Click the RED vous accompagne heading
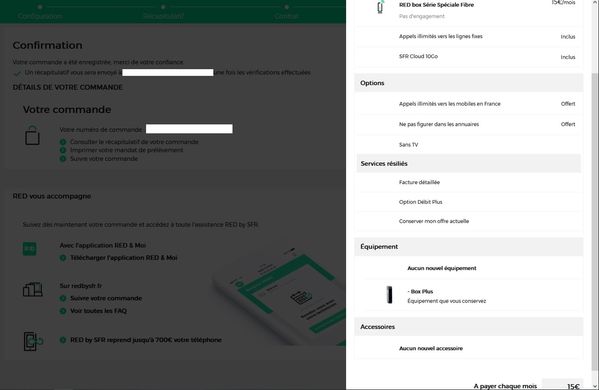Image resolution: width=599 pixels, height=390 pixels. [x=52, y=196]
